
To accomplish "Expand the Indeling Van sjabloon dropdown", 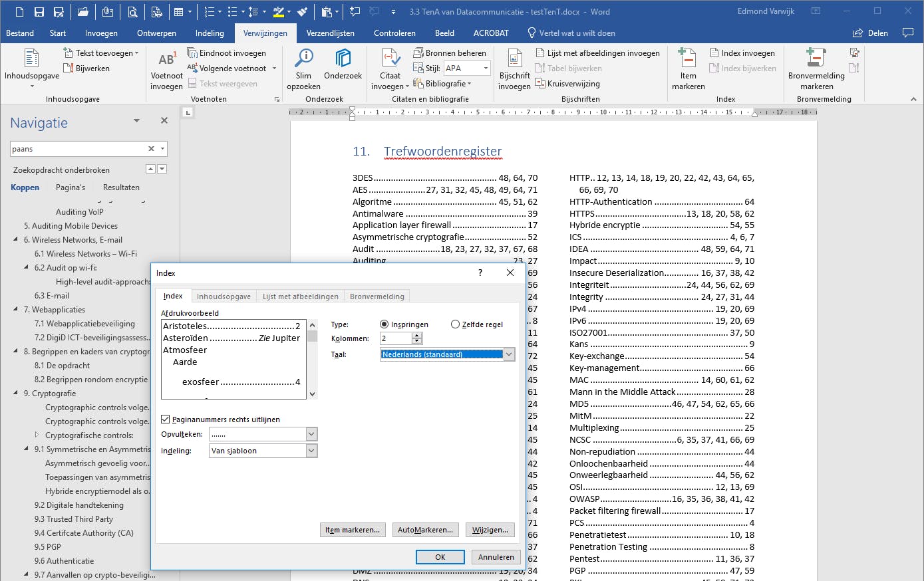I will point(311,451).
